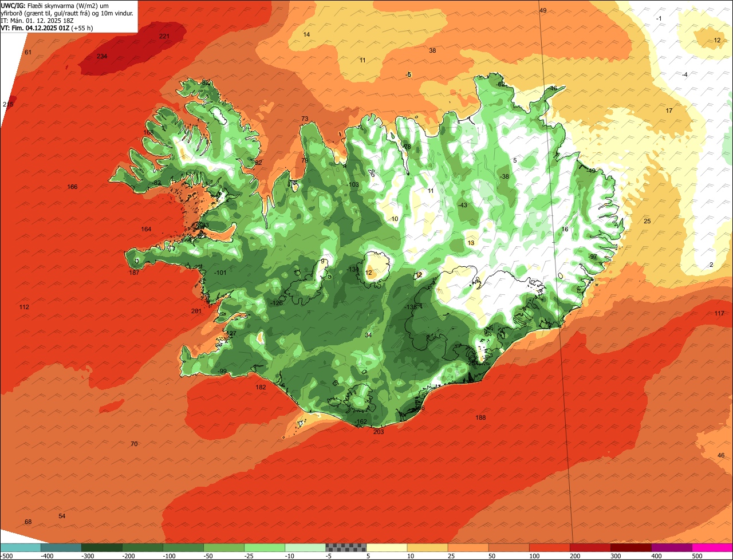Click the map value '-103'
Viewport: 733px width, 560px height.
point(353,184)
